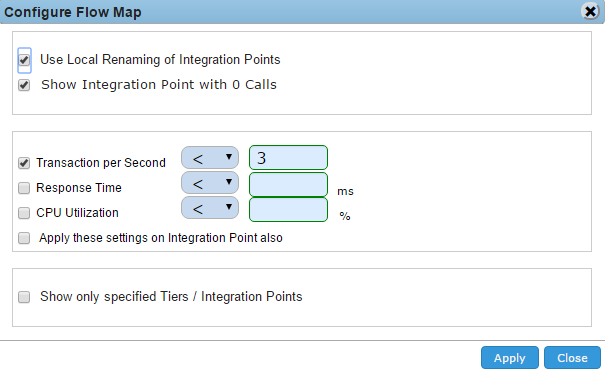Click the Transaction per Second label

click(x=101, y=163)
